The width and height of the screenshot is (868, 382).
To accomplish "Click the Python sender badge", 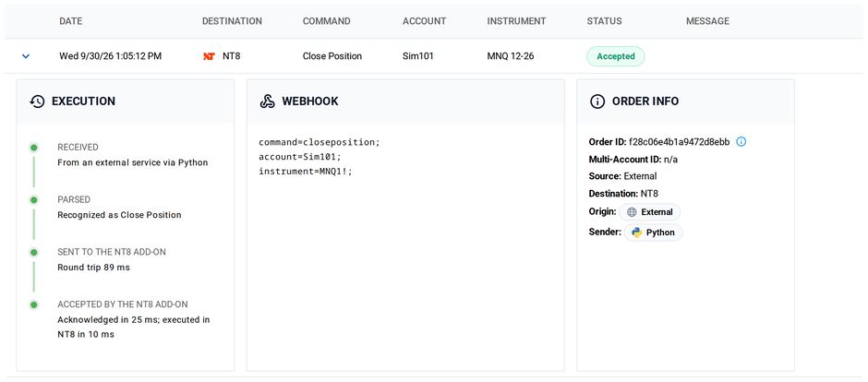I will [x=653, y=233].
